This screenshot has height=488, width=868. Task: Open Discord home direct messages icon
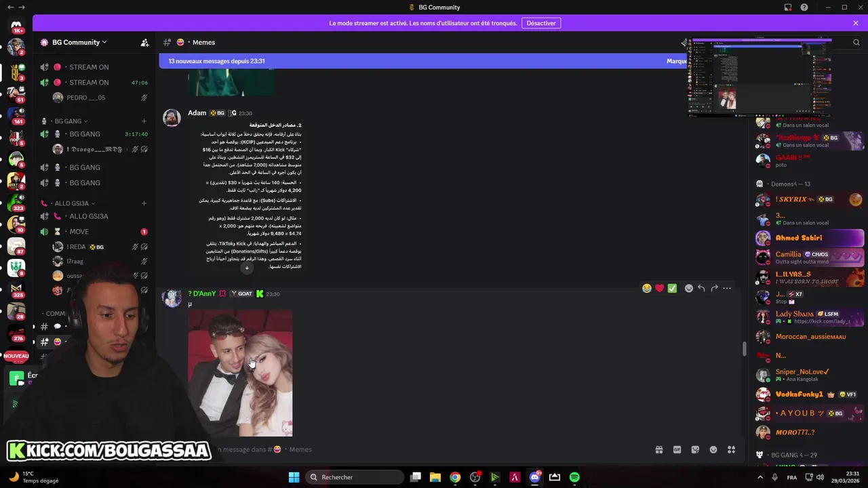point(16,26)
